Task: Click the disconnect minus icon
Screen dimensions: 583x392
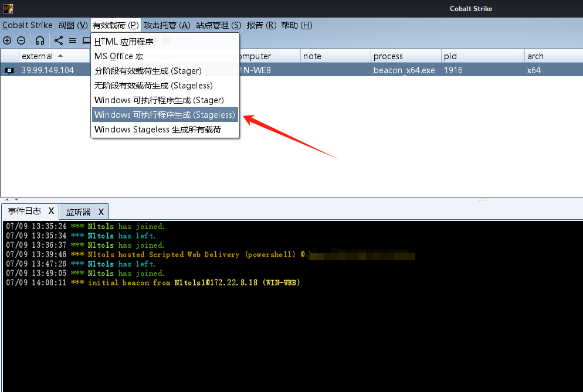Action: pos(21,40)
